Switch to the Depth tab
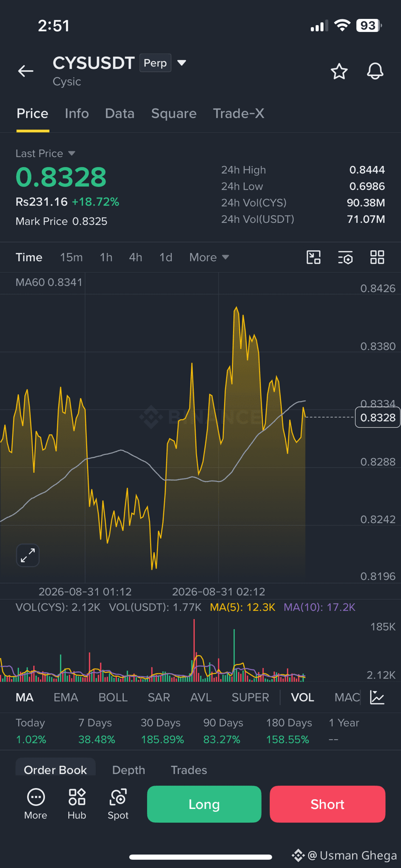This screenshot has height=868, width=401. click(129, 770)
